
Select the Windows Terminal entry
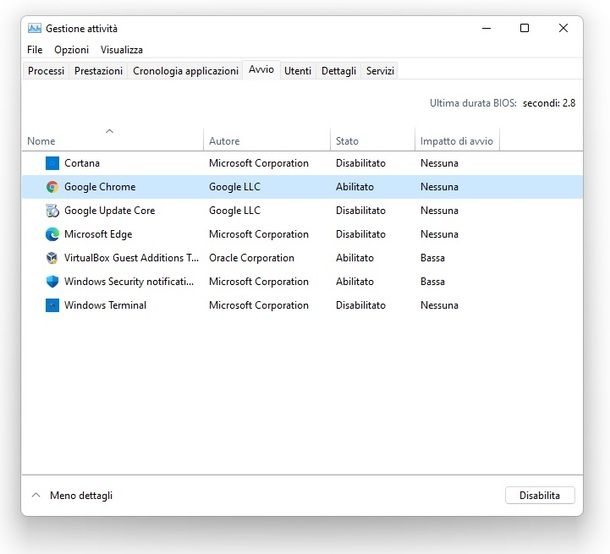105,305
